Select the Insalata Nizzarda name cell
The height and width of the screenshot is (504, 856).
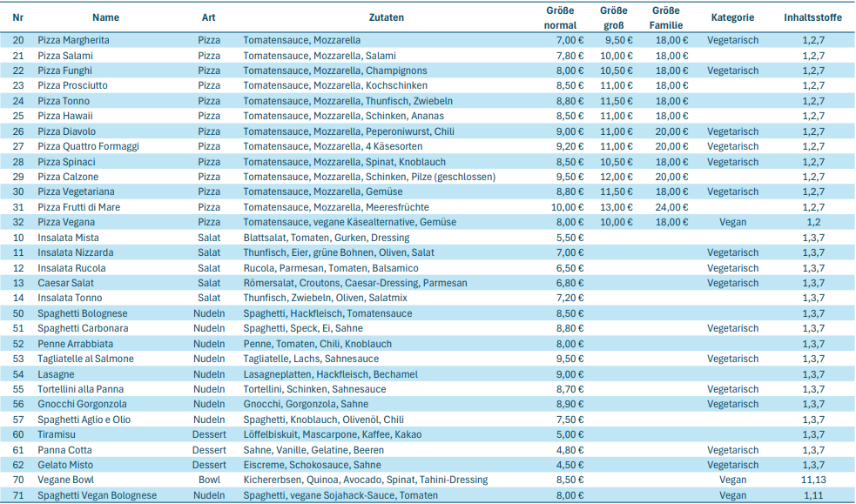click(x=75, y=252)
